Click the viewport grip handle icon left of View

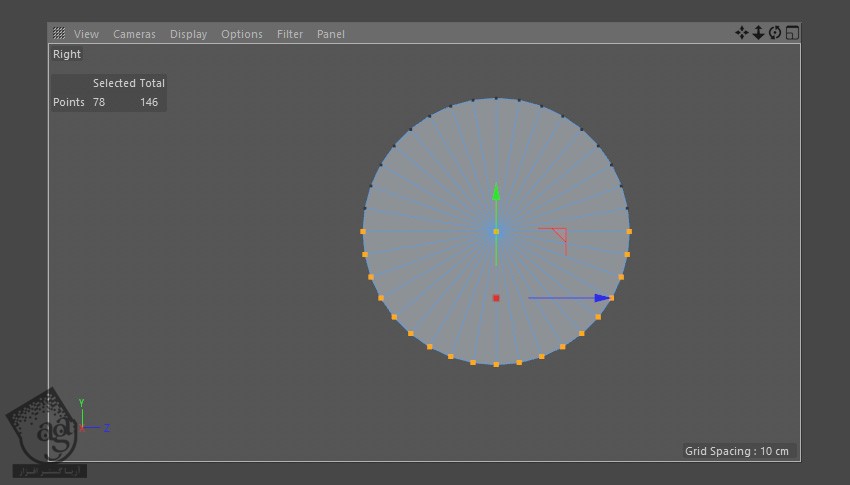(59, 34)
